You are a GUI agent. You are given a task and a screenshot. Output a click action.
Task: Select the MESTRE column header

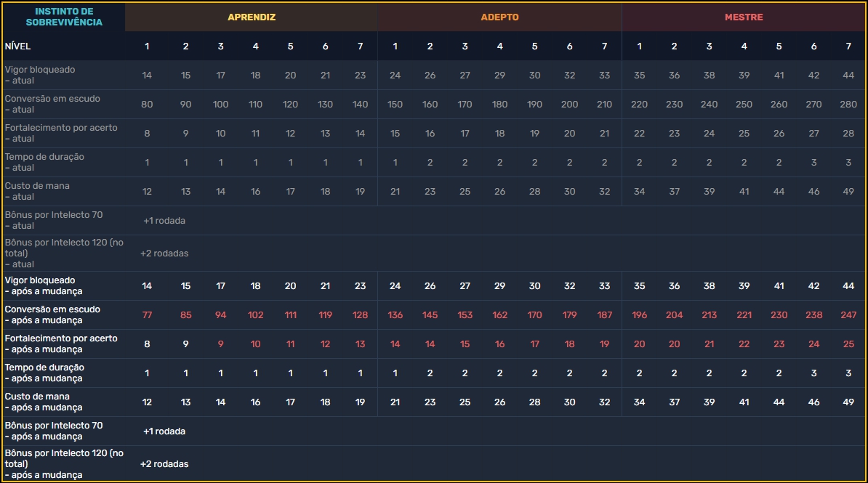[744, 17]
